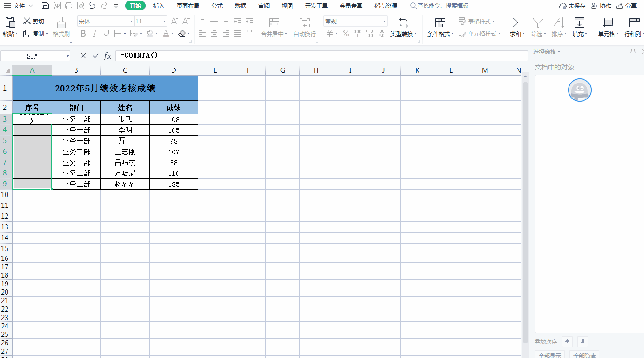This screenshot has height=358, width=644.
Task: Click the Sort (排序) icon
Action: [559, 23]
